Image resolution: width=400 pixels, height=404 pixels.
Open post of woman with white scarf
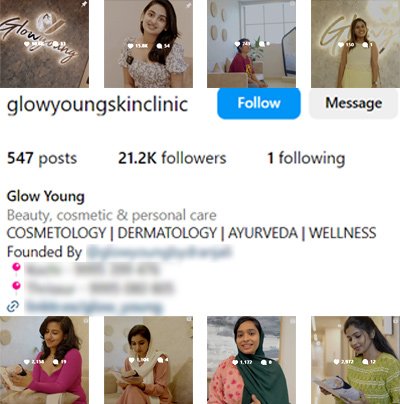(x=148, y=360)
